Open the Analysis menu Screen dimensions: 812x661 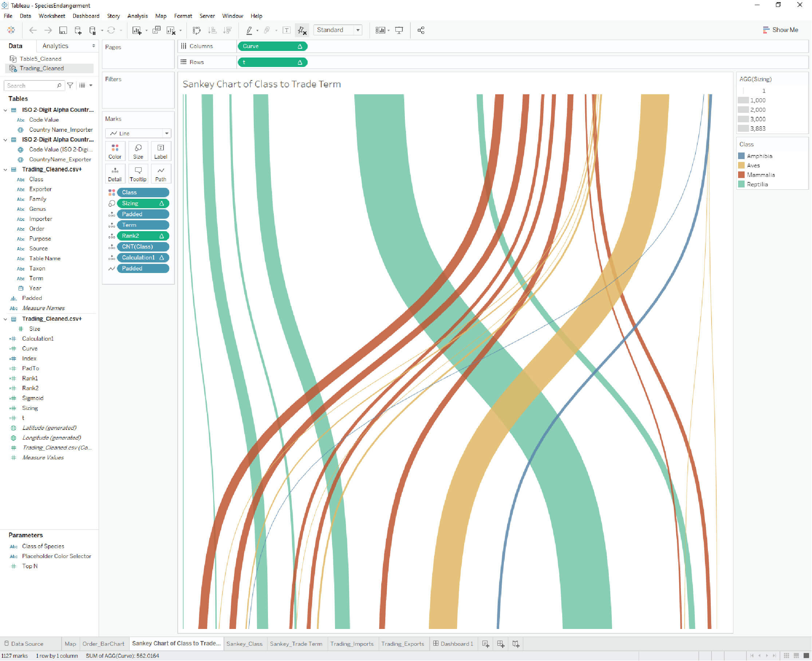pyautogui.click(x=138, y=16)
